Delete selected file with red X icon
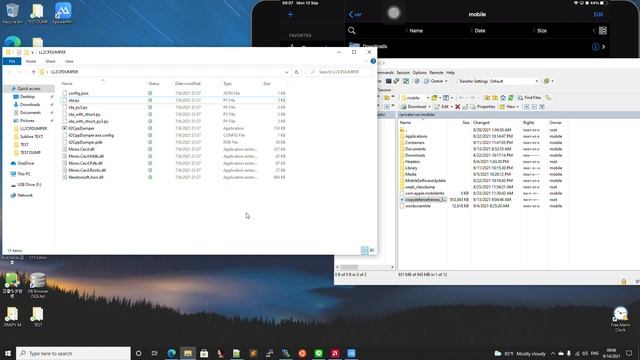The image size is (640, 360). click(458, 107)
